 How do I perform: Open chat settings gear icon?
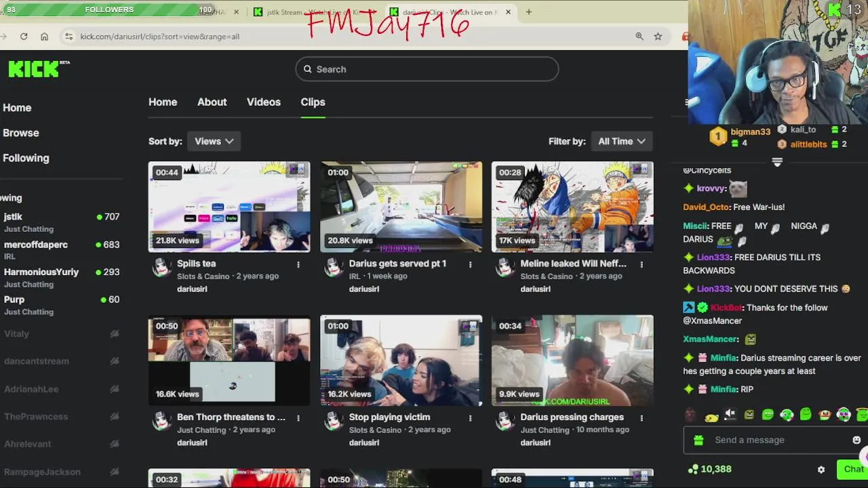tap(821, 469)
